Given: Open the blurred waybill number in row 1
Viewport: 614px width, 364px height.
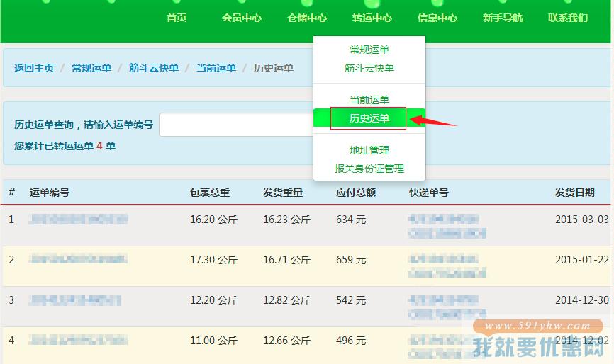Looking at the screenshot, I should pyautogui.click(x=78, y=219).
